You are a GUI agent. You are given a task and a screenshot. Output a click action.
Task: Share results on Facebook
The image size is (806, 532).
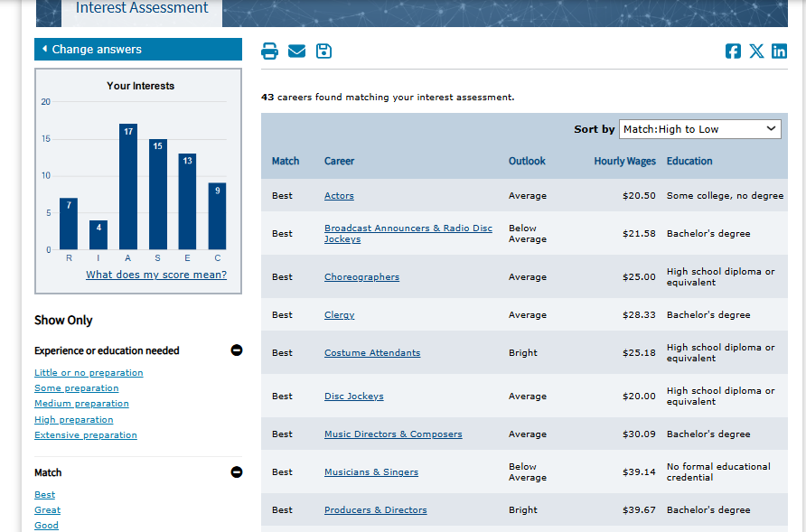pyautogui.click(x=734, y=51)
